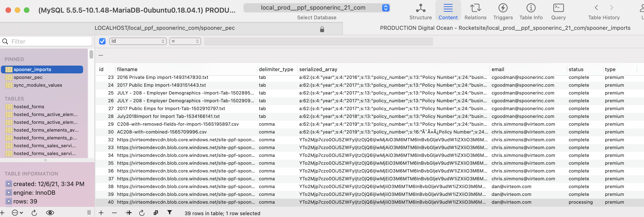The height and width of the screenshot is (217, 644).
Task: Click the funnel filter icon in bottom bar
Action: (170, 212)
